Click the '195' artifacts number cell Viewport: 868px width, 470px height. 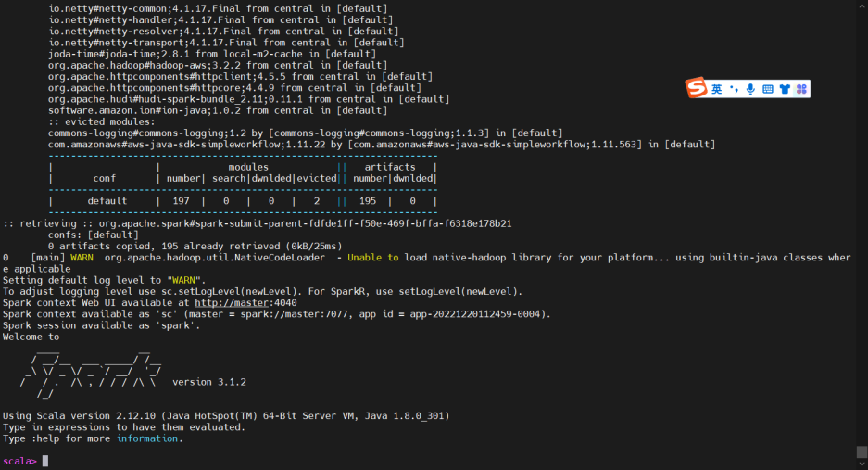[x=368, y=201]
